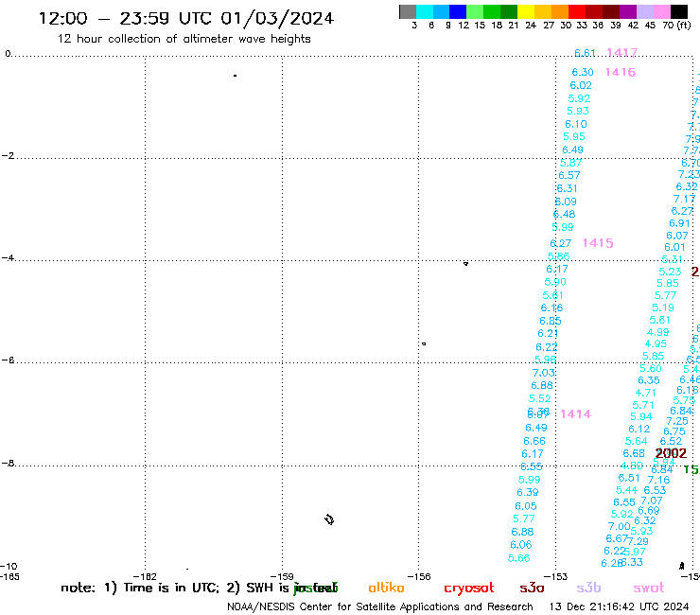Click the '(ft)' unit label in legend
This screenshot has width=700, height=615.
[684, 26]
